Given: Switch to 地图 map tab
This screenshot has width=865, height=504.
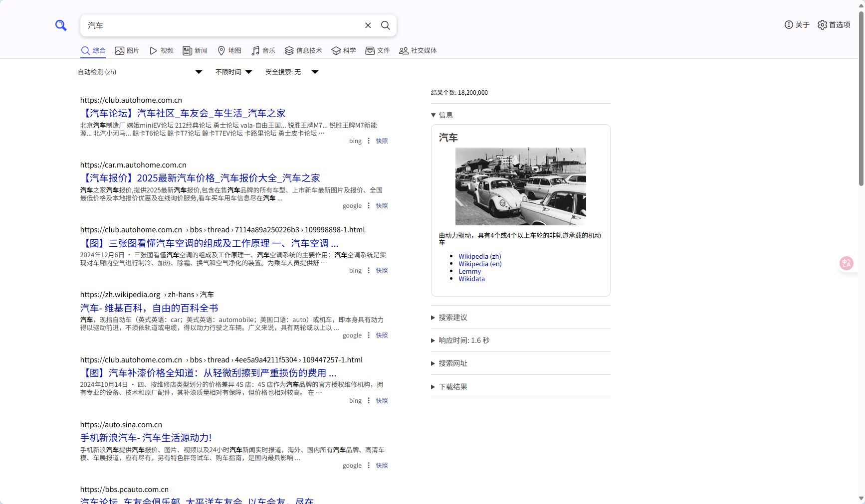Looking at the screenshot, I should (x=229, y=51).
